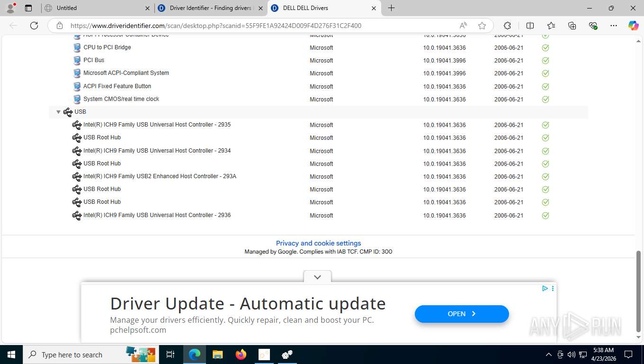Click green check for CPU to PCI Bridge

tap(546, 48)
